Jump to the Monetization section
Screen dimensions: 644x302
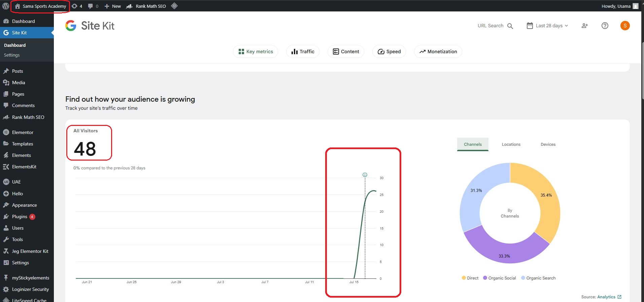[438, 52]
